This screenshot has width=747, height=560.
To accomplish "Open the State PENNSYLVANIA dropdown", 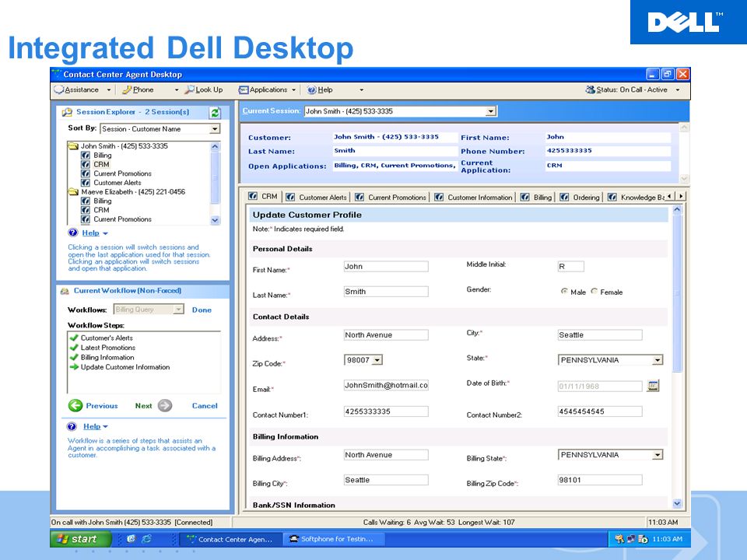I will 658,360.
